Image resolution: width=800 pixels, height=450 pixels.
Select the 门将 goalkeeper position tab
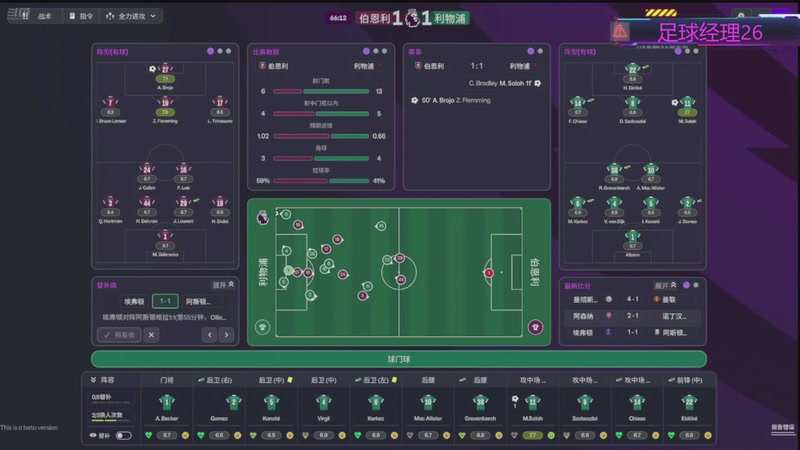[x=167, y=380]
